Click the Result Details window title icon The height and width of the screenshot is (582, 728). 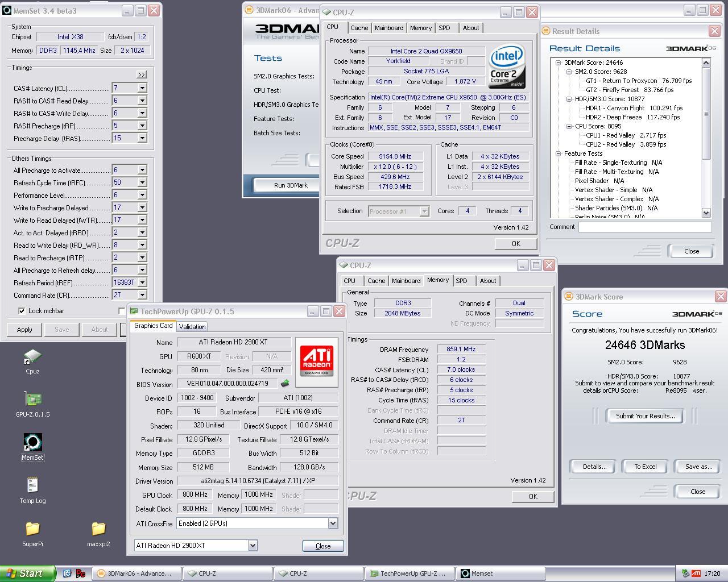coord(546,31)
